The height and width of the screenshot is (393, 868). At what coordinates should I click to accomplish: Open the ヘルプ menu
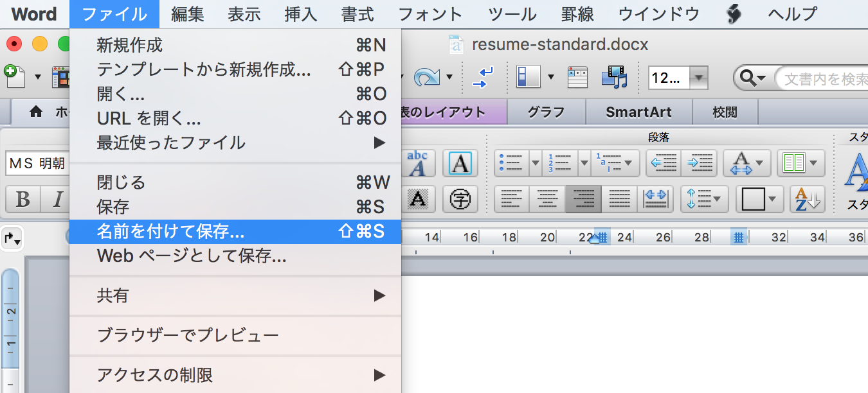point(793,13)
